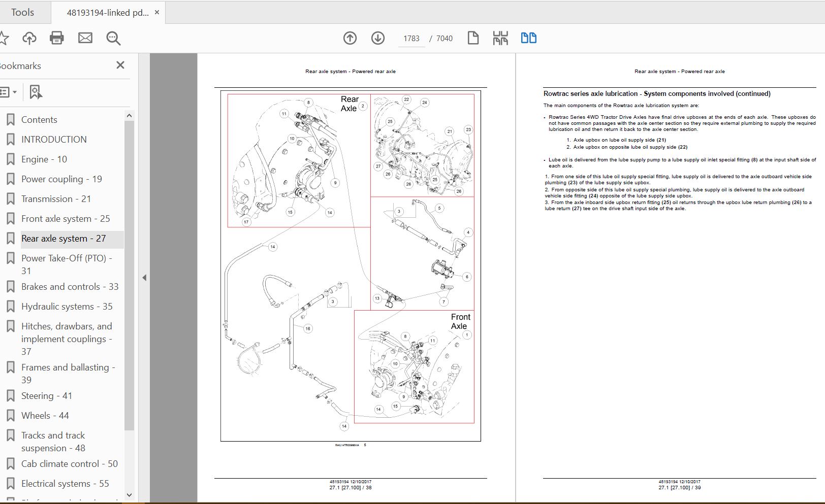Close the 48193194-linked pdf tab
Viewport: 825px width, 504px height.
pos(157,12)
